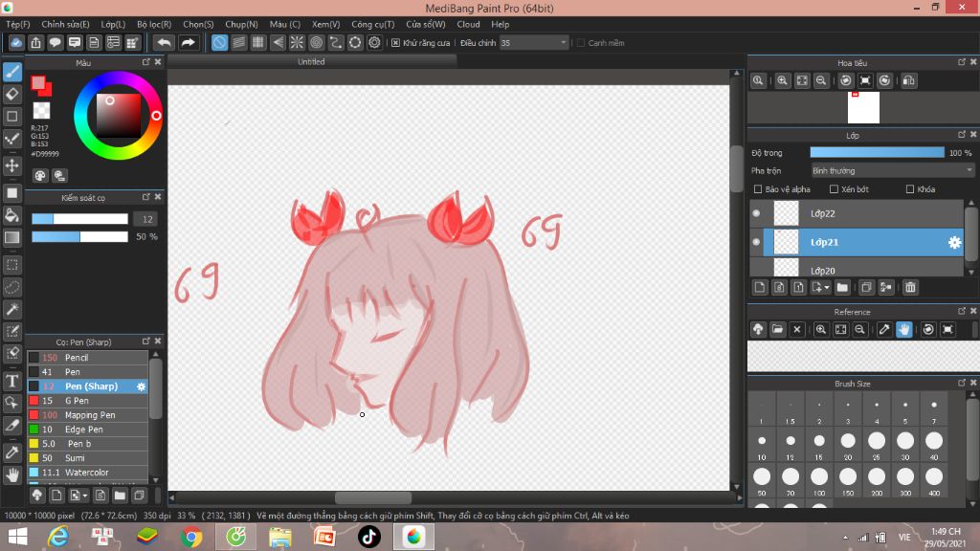Open Lớp(L) menu
Image resolution: width=980 pixels, height=551 pixels.
113,24
